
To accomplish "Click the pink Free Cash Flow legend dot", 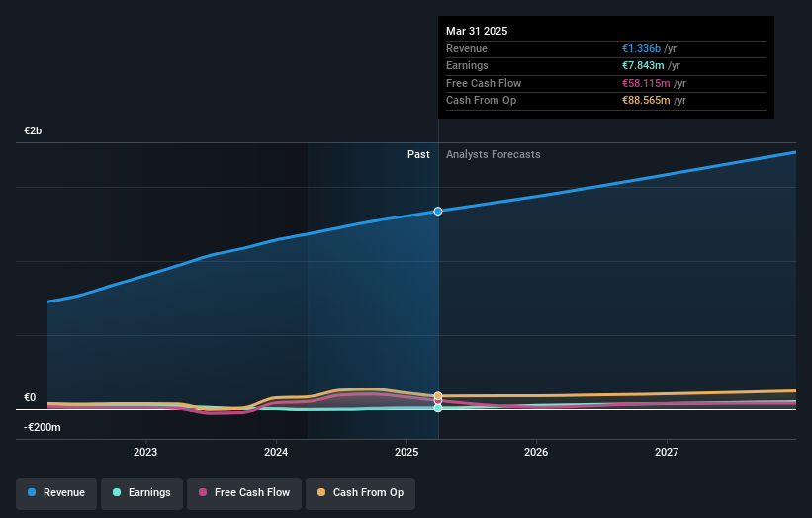I will (x=203, y=492).
